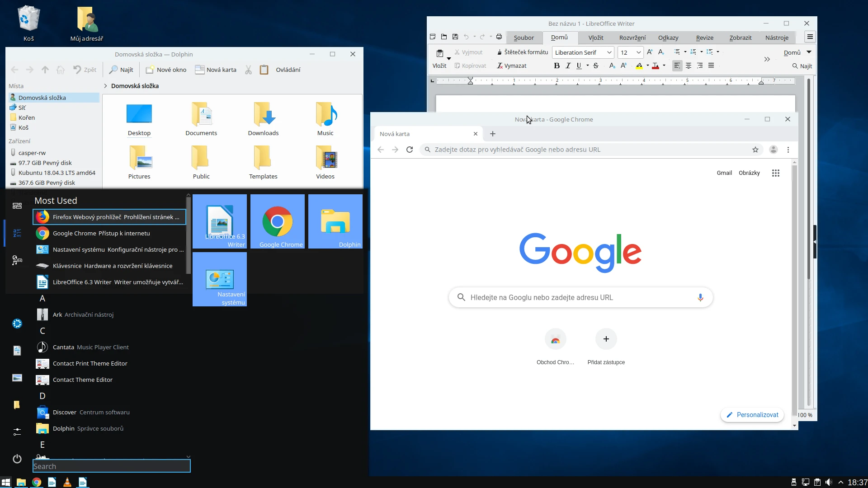The image size is (868, 488).
Task: Click the superscript icon in Writer
Action: [x=623, y=66]
